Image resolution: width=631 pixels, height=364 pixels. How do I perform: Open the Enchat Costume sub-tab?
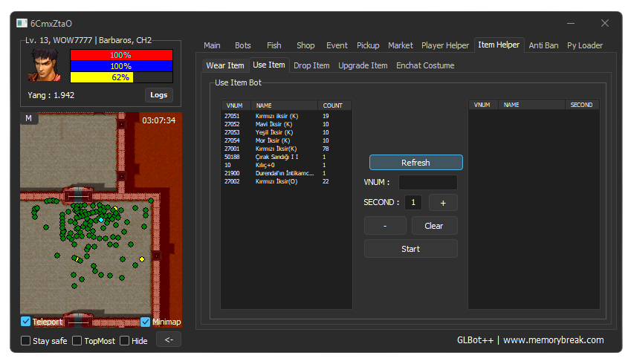pyautogui.click(x=425, y=65)
